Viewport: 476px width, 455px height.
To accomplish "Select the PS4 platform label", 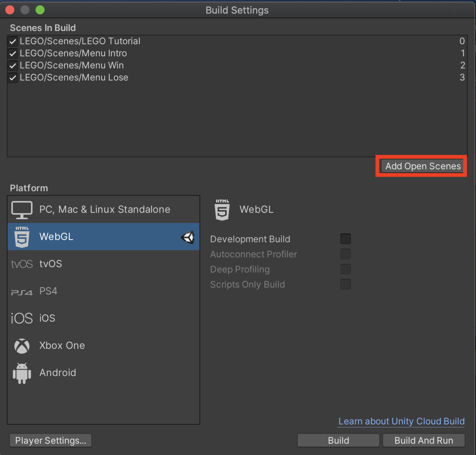I will tap(48, 291).
